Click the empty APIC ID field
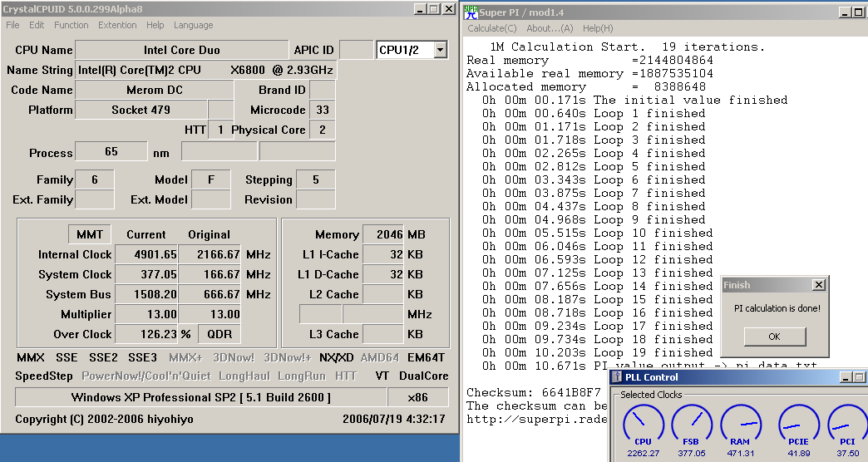The width and height of the screenshot is (868, 462). click(356, 50)
